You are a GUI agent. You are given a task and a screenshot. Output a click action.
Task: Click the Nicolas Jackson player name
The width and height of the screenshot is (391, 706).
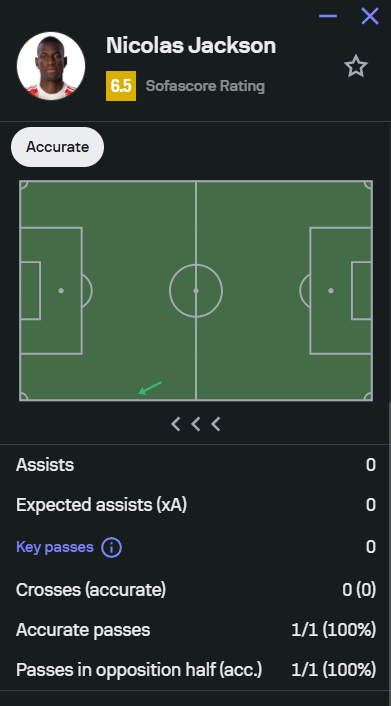point(191,45)
